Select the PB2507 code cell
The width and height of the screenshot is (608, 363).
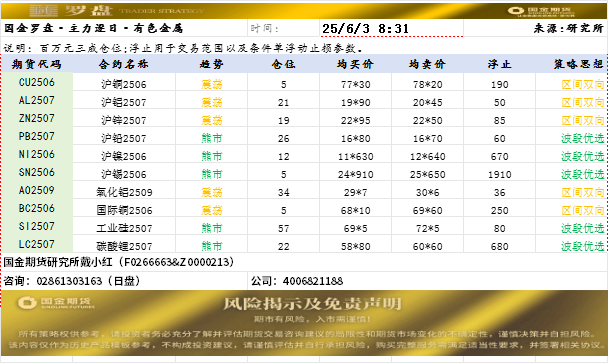click(x=37, y=136)
